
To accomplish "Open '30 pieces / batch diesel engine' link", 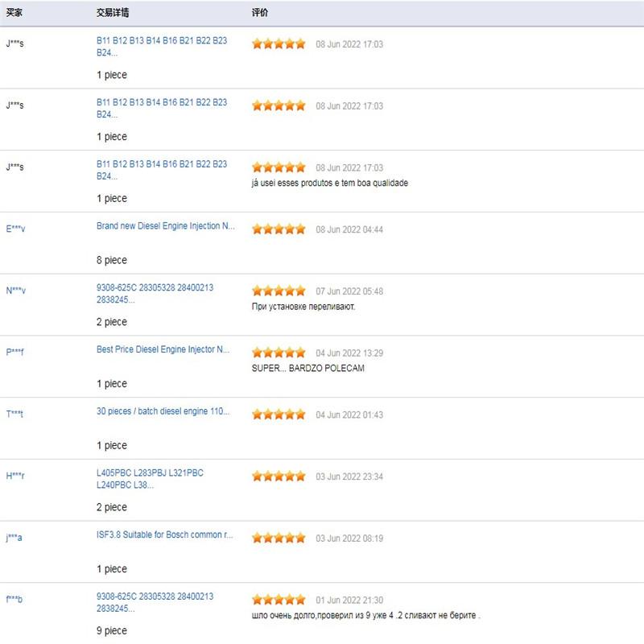I will point(163,411).
